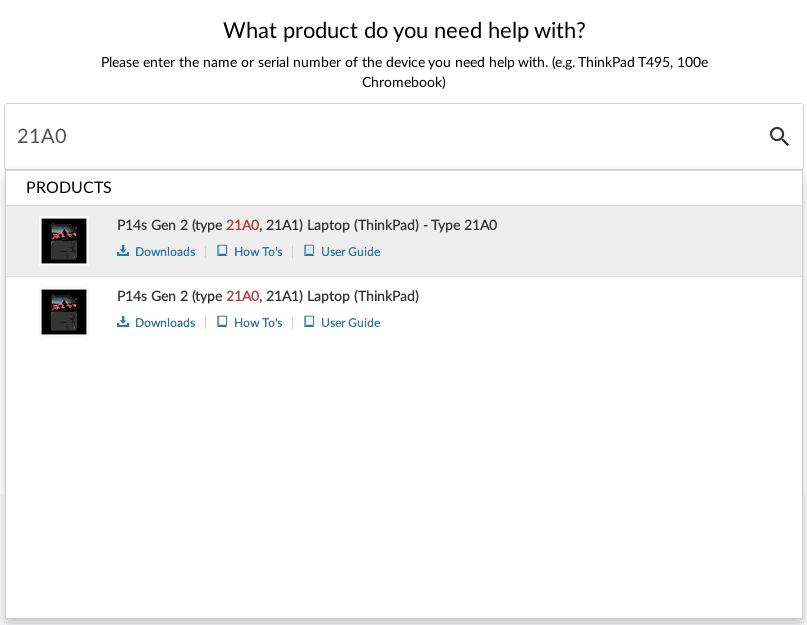
Task: Click the User Guide icon in second result
Action: pos(309,322)
